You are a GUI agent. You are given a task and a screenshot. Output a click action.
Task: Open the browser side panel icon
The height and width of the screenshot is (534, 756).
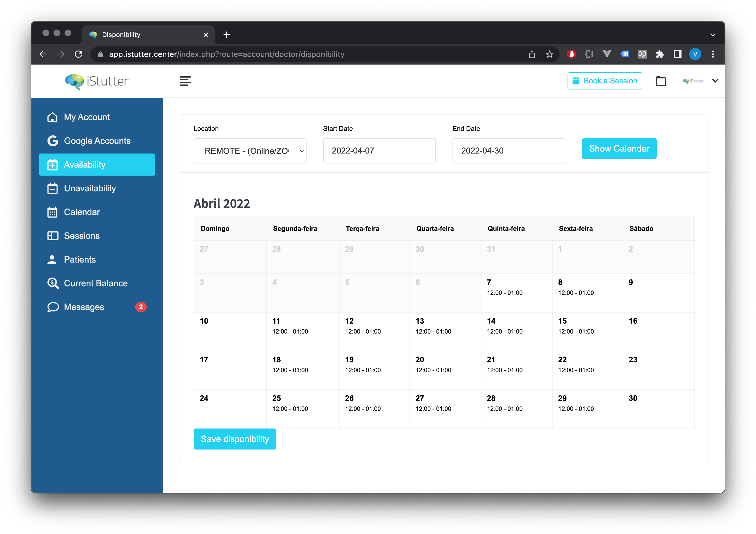677,54
